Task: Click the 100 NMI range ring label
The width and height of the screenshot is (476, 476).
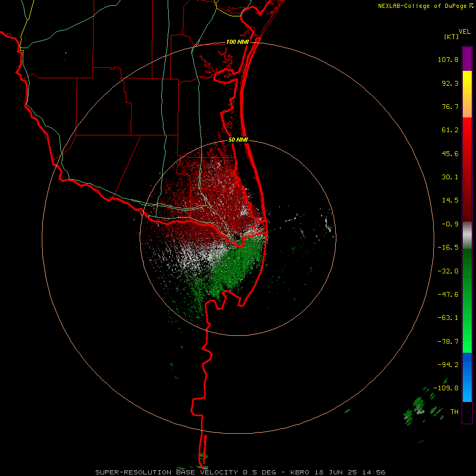Action: click(x=237, y=42)
